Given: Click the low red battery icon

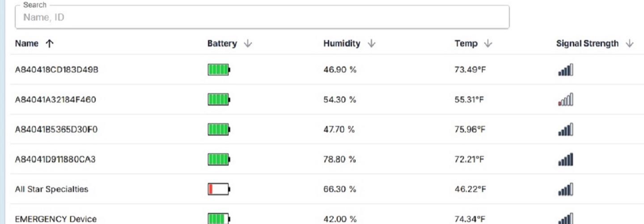Looking at the screenshot, I should tap(219, 190).
